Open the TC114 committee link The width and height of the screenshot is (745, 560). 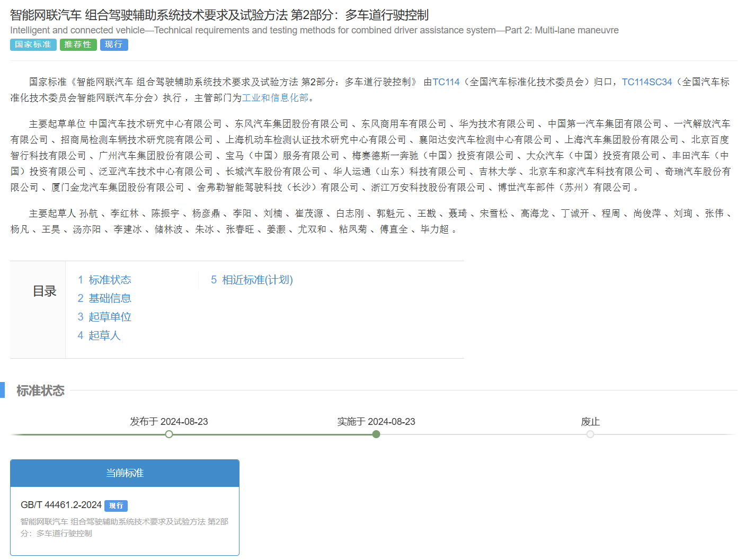(x=446, y=82)
